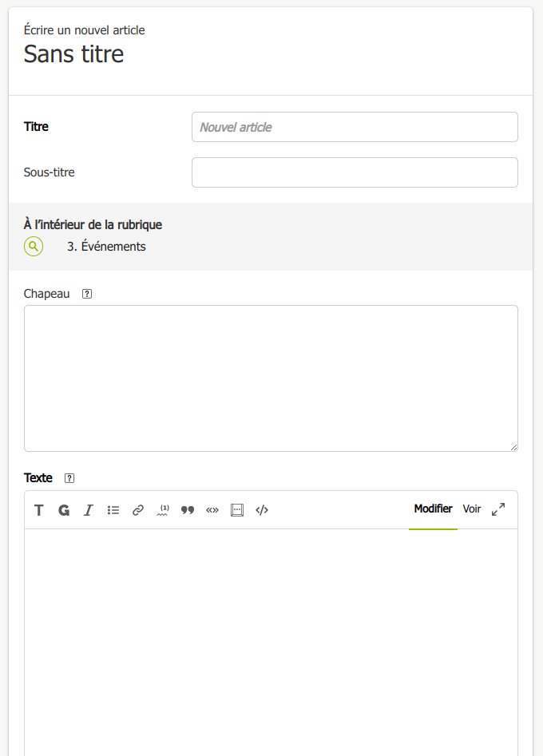This screenshot has height=756, width=543.
Task: Insert a blockquote using the quote icon
Action: 188,510
